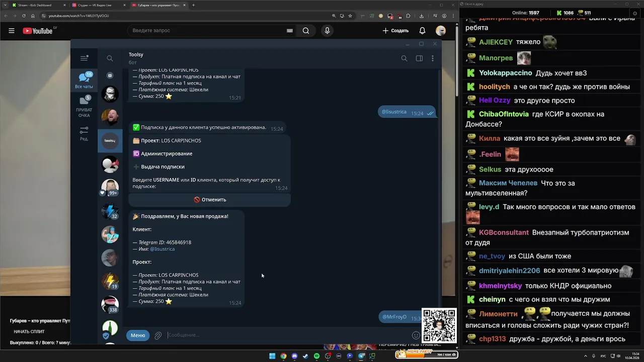The height and width of the screenshot is (362, 644).
Task: Open the emoji picker smiley icon
Action: [x=416, y=335]
